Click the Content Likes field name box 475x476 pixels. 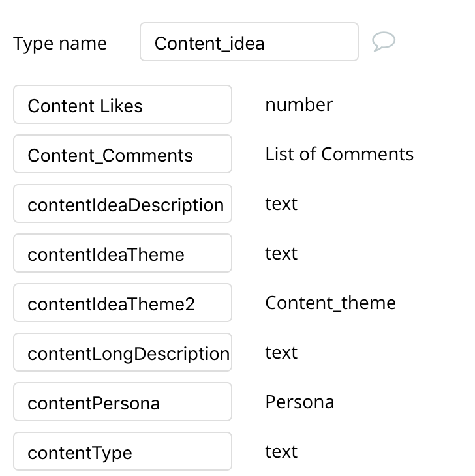coord(123,105)
